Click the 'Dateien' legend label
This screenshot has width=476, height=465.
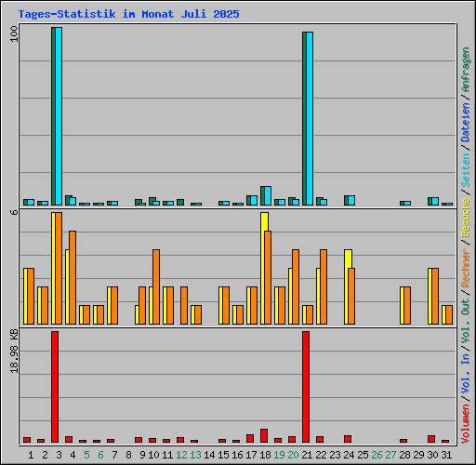[x=466, y=123]
